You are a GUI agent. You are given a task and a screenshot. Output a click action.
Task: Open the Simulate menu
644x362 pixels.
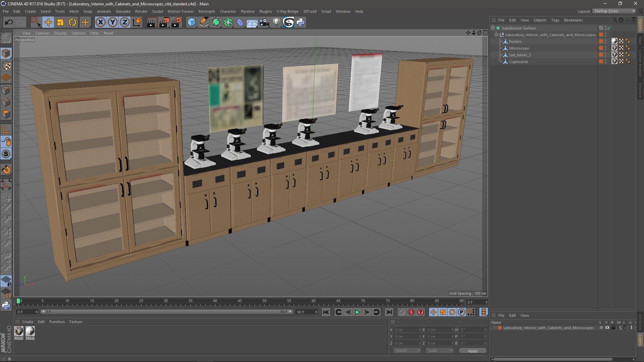click(x=123, y=11)
